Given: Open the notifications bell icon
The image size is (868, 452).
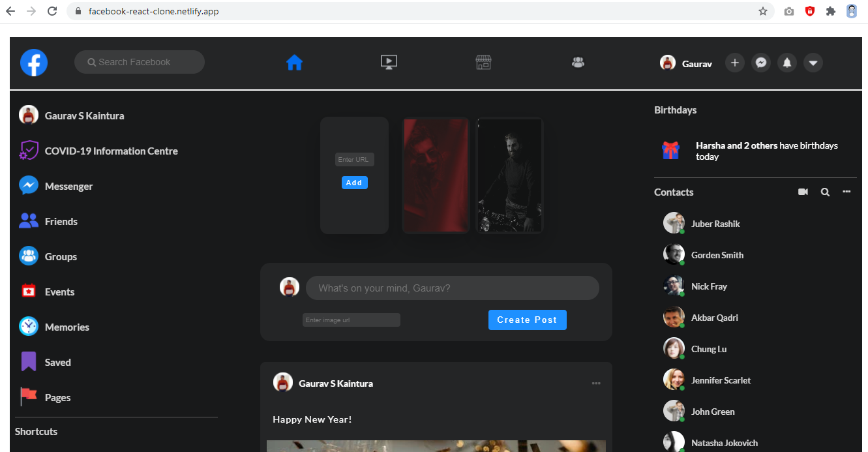Looking at the screenshot, I should pyautogui.click(x=786, y=63).
